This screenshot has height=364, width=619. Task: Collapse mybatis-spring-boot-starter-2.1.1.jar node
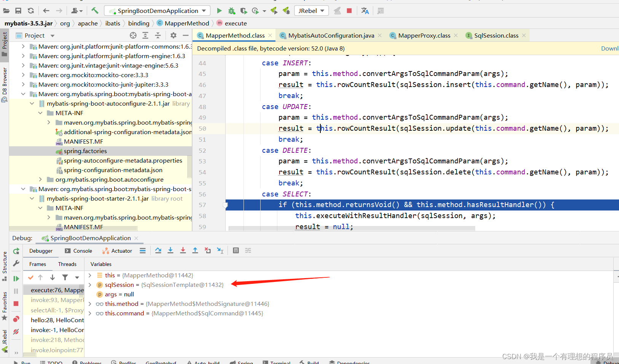tap(32, 198)
